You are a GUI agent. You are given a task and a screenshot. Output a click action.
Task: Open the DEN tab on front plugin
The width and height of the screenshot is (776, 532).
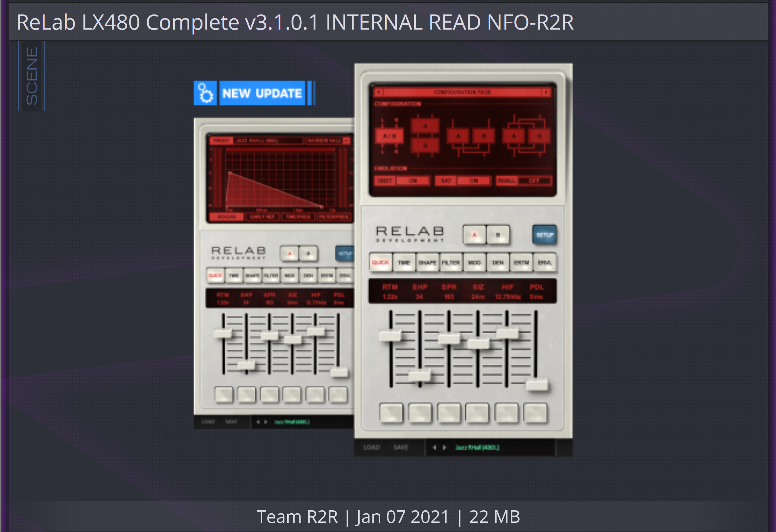[498, 263]
